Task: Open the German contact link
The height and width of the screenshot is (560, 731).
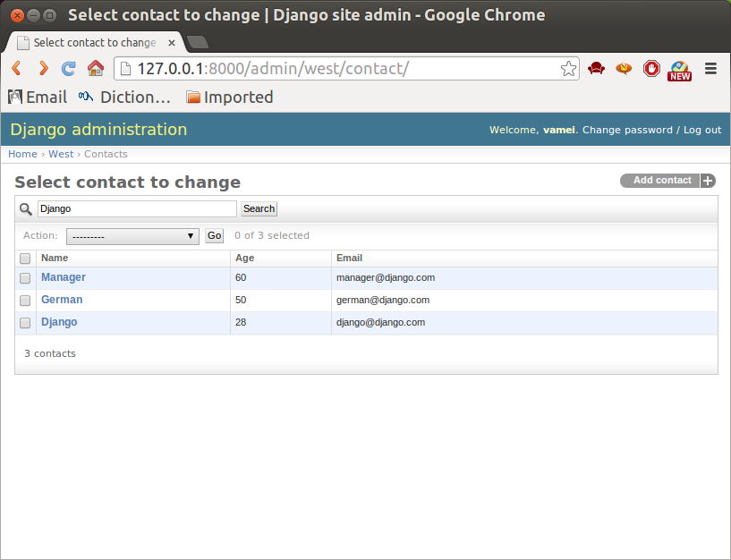Action: pyautogui.click(x=62, y=300)
